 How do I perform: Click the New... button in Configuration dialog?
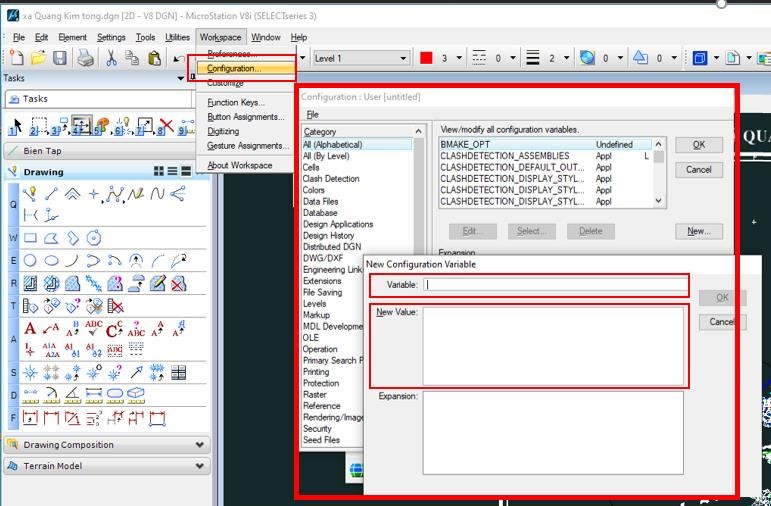698,231
